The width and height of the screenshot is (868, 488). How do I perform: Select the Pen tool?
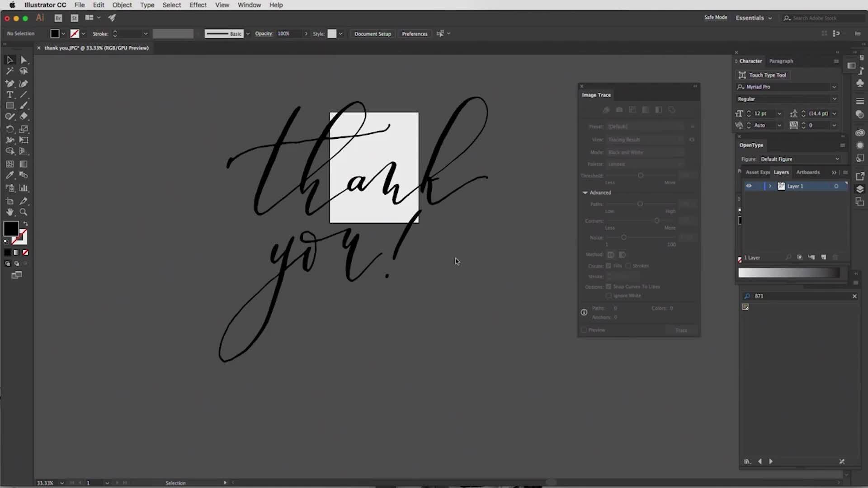tap(9, 83)
